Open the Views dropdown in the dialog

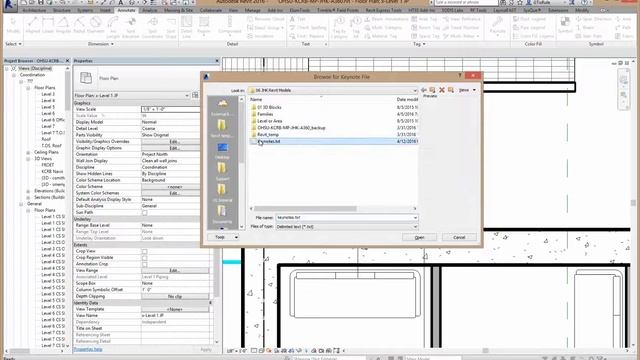point(467,90)
